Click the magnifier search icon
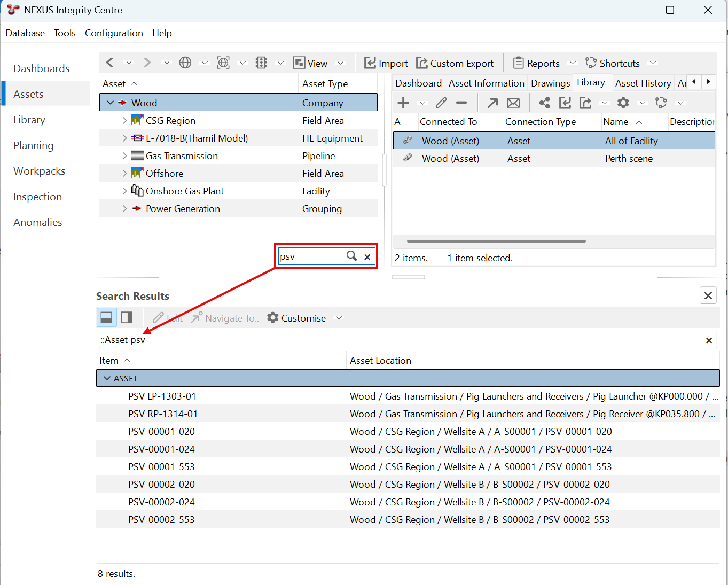 pos(351,256)
